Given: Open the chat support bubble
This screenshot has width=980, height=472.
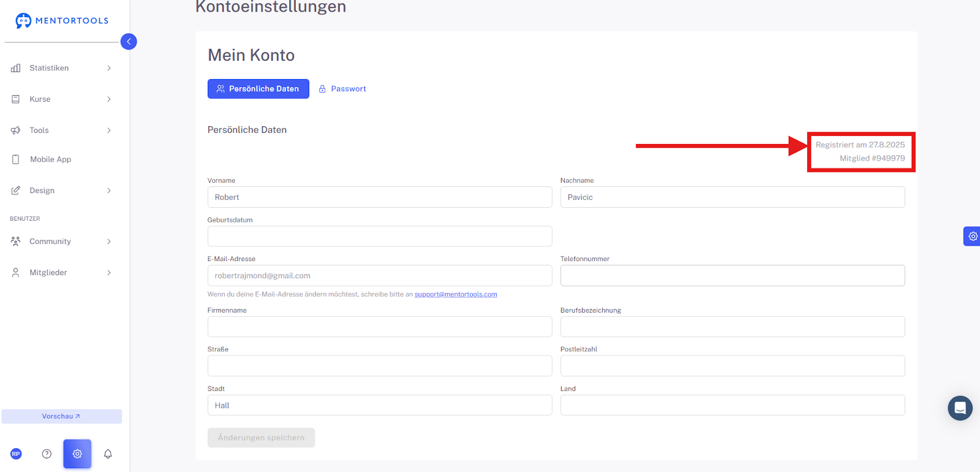Looking at the screenshot, I should [960, 408].
